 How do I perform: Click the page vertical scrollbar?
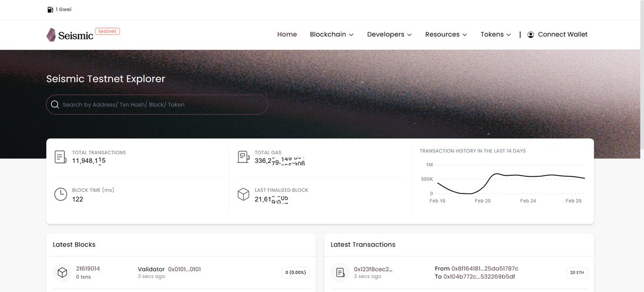click(x=641, y=75)
